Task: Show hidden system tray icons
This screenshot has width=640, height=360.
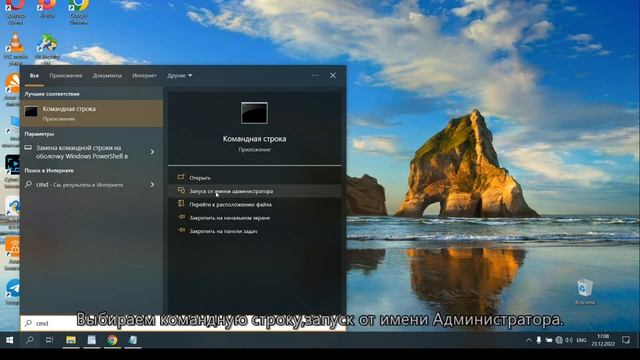Action: [529, 340]
